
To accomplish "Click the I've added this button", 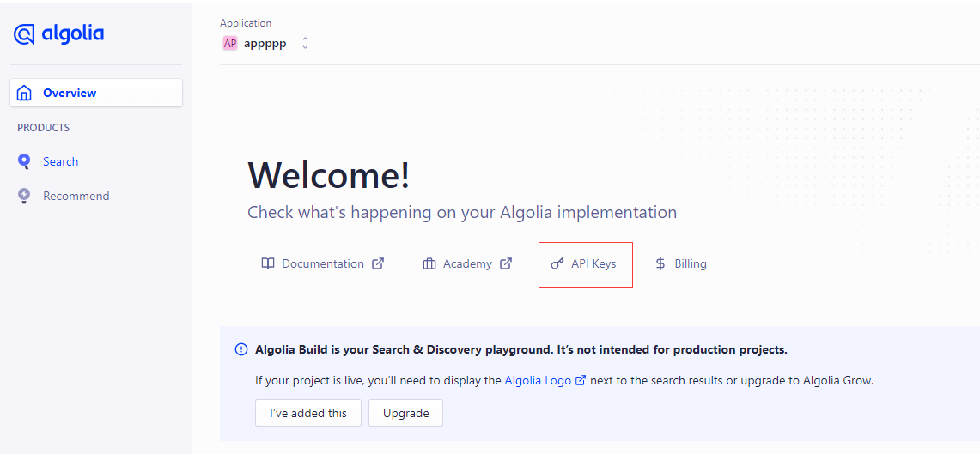I will [308, 413].
